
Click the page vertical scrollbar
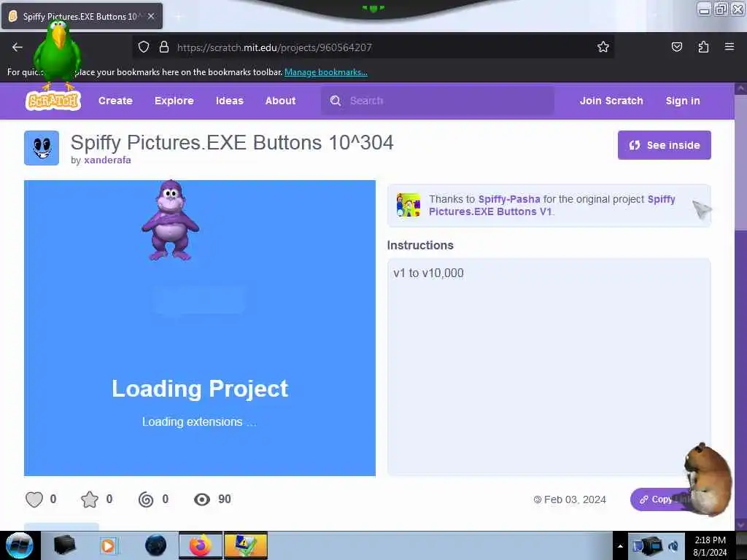(740, 307)
